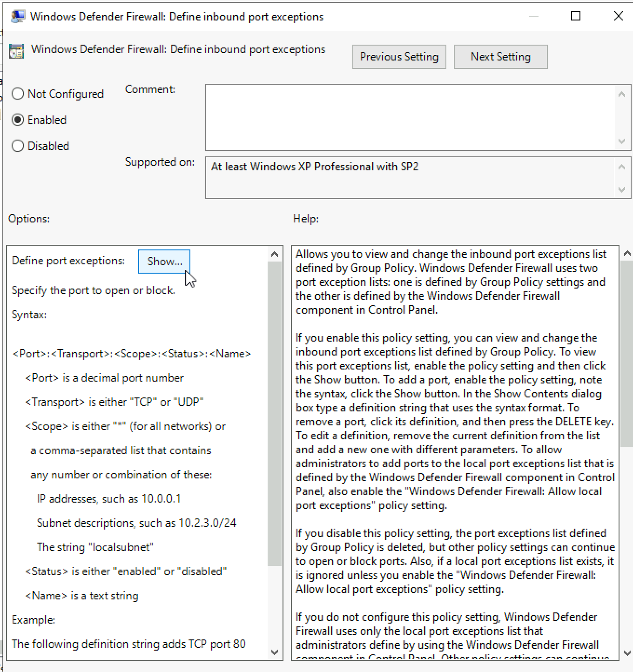Click "IP addresses, such as 10.0.0.1"
Image resolution: width=633 pixels, height=672 pixels.
109,499
